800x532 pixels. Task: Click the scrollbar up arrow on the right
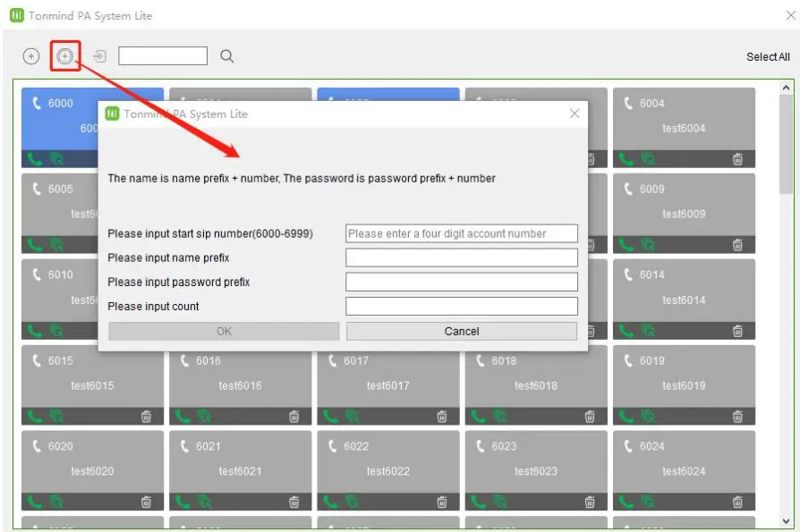pos(787,87)
